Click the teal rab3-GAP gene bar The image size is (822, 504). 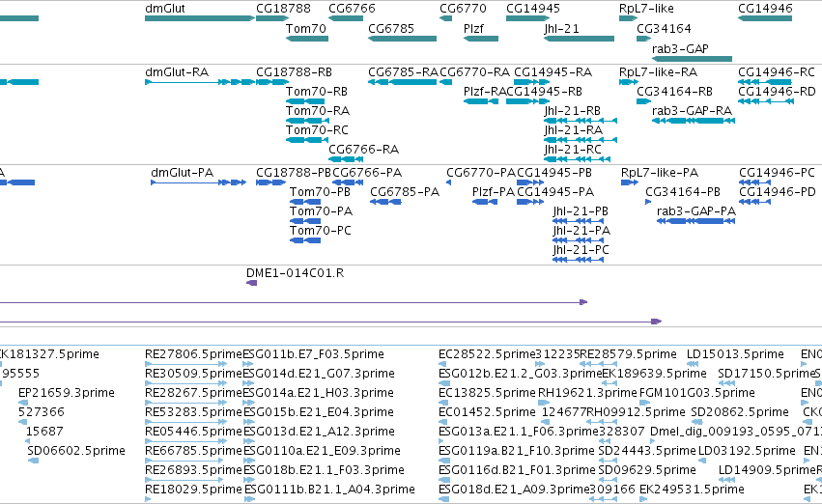692,59
